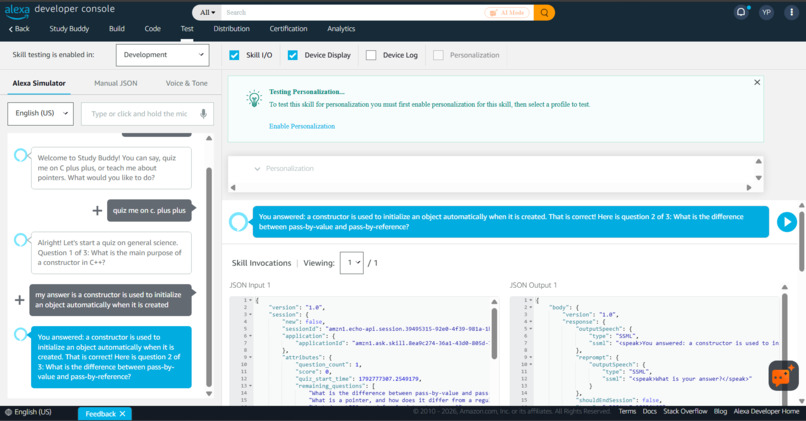Image resolution: width=806 pixels, height=421 pixels.
Task: Open the orange chat assistant icon
Action: 783,376
